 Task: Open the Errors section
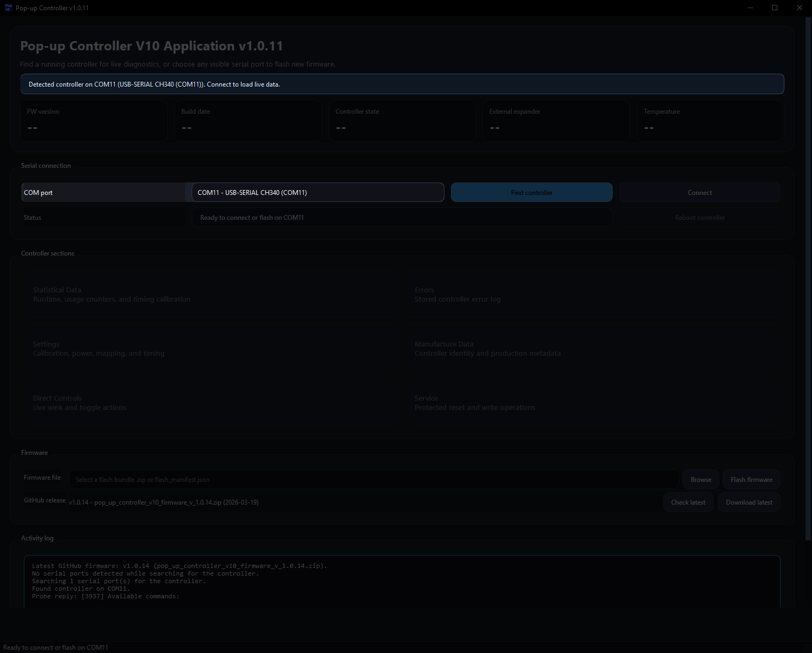tap(593, 294)
